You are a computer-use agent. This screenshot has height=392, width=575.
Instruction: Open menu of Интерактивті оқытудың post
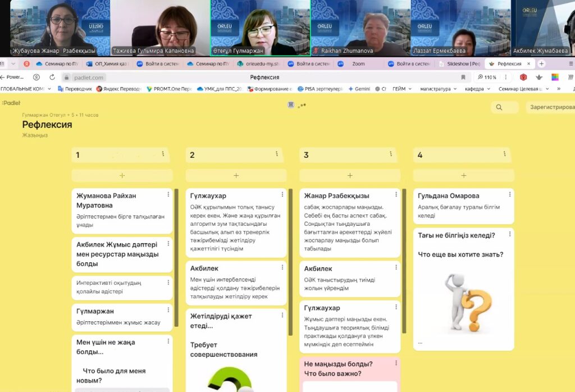click(x=168, y=282)
